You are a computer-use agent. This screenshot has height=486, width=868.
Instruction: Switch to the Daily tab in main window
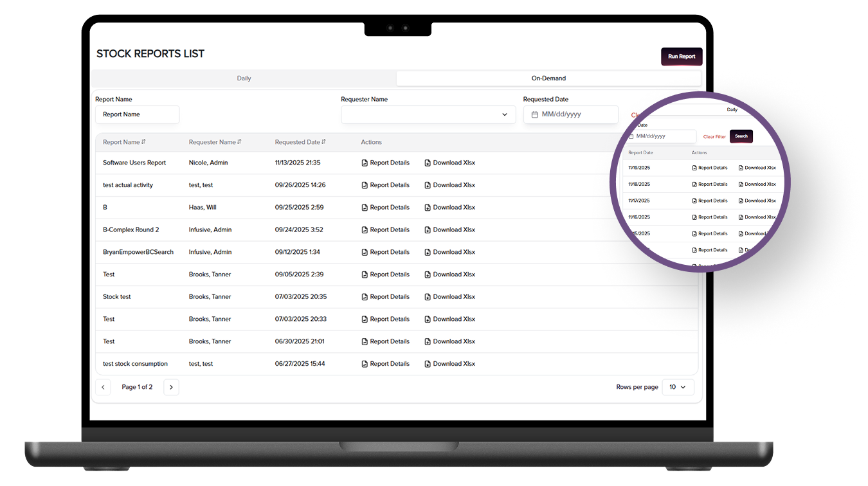coord(244,78)
